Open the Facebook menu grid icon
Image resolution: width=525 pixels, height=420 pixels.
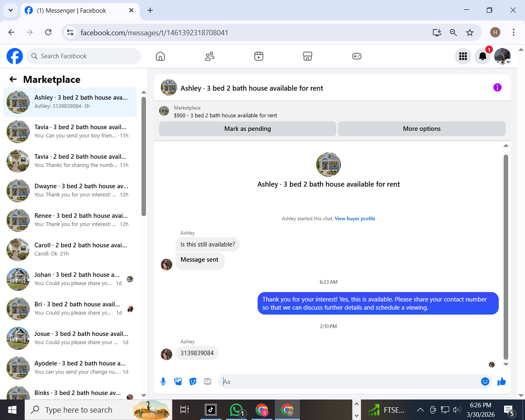[463, 56]
